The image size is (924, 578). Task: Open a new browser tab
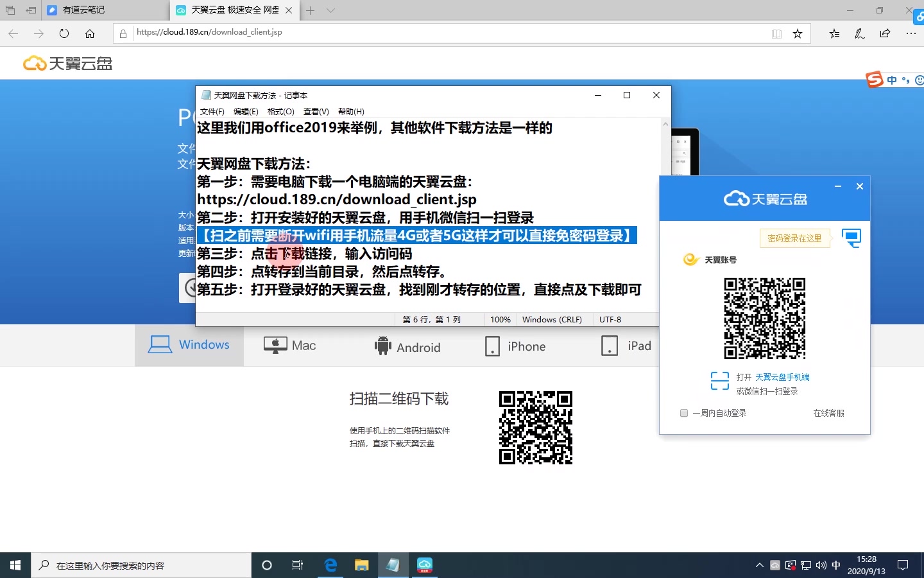(x=310, y=10)
